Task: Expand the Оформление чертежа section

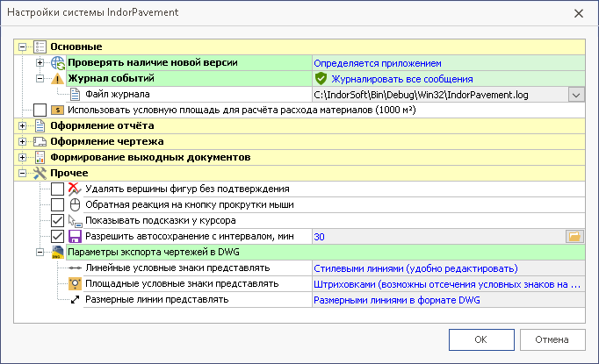Action: [23, 141]
